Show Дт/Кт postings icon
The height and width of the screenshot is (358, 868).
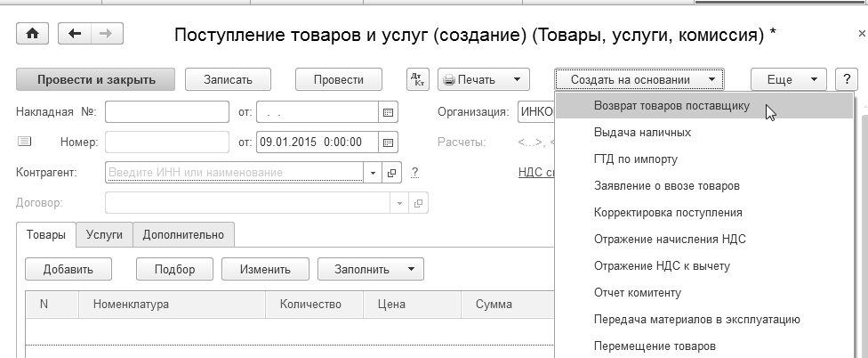coord(417,79)
